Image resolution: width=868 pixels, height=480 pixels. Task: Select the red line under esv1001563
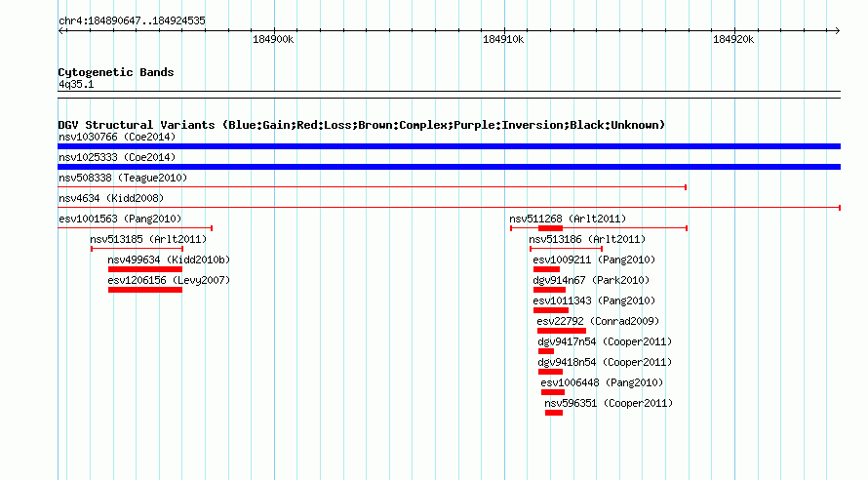(135, 228)
